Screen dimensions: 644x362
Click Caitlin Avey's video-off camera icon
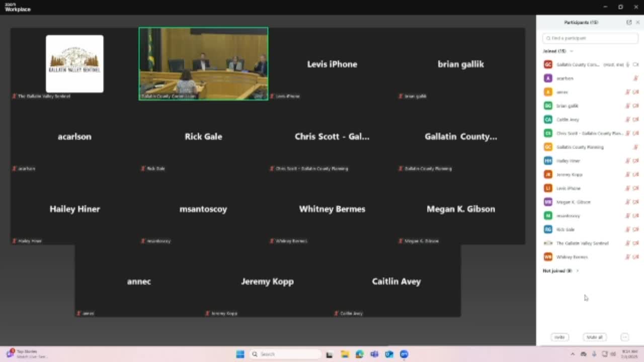coord(635,120)
